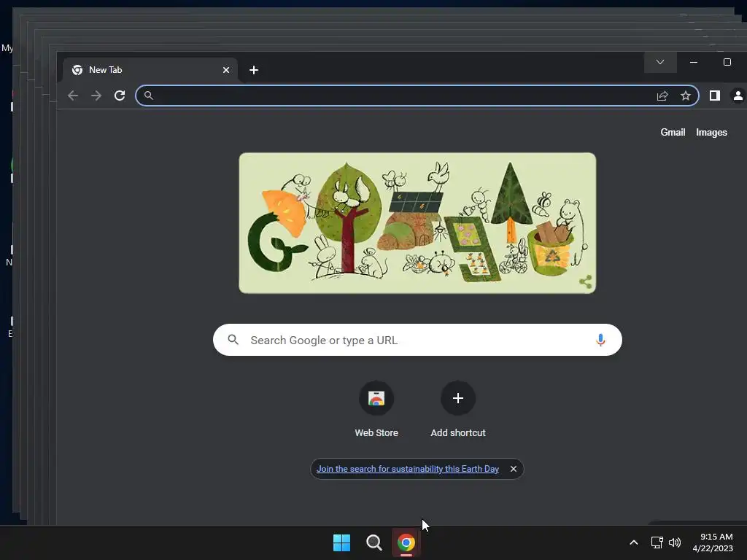Open Windows taskbar search
Screen dimensions: 747x560
(x=374, y=542)
